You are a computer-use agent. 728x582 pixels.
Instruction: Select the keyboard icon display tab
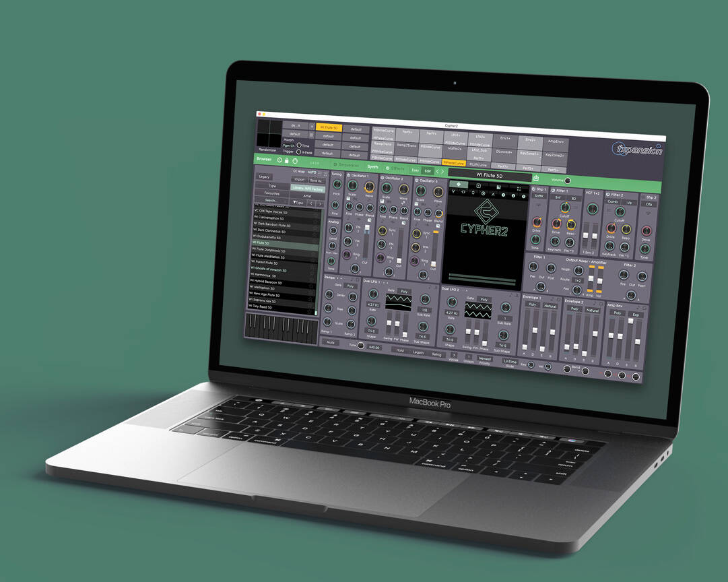coord(498,187)
